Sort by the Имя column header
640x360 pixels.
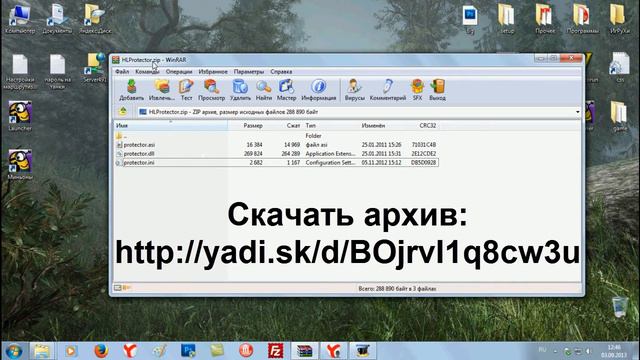pos(170,125)
